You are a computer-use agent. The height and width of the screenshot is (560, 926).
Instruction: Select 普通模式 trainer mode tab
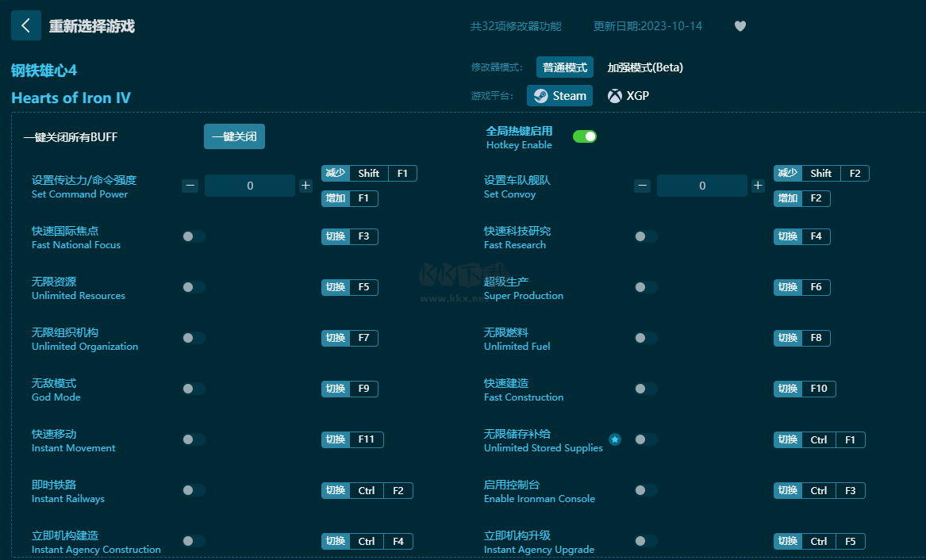click(x=565, y=67)
